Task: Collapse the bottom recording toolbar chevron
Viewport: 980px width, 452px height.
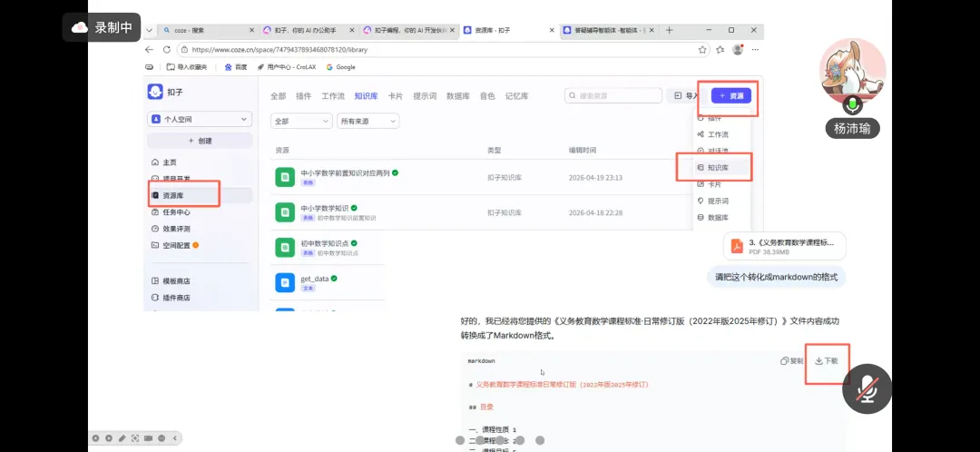Action: click(175, 438)
